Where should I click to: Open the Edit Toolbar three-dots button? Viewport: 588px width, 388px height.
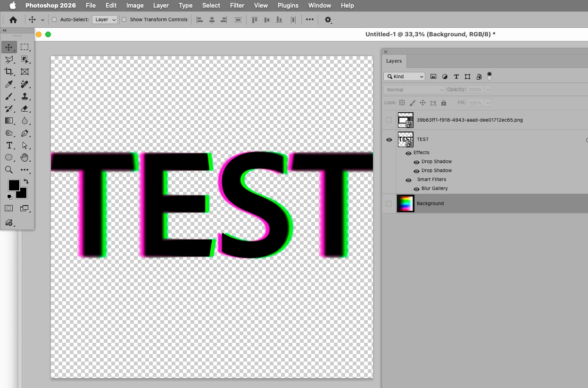tap(25, 170)
